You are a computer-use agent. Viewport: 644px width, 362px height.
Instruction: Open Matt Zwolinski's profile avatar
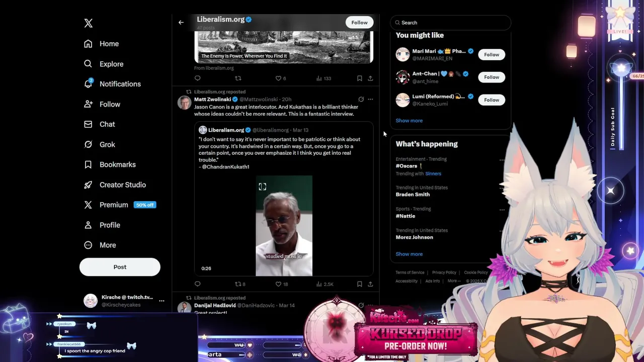tap(184, 103)
